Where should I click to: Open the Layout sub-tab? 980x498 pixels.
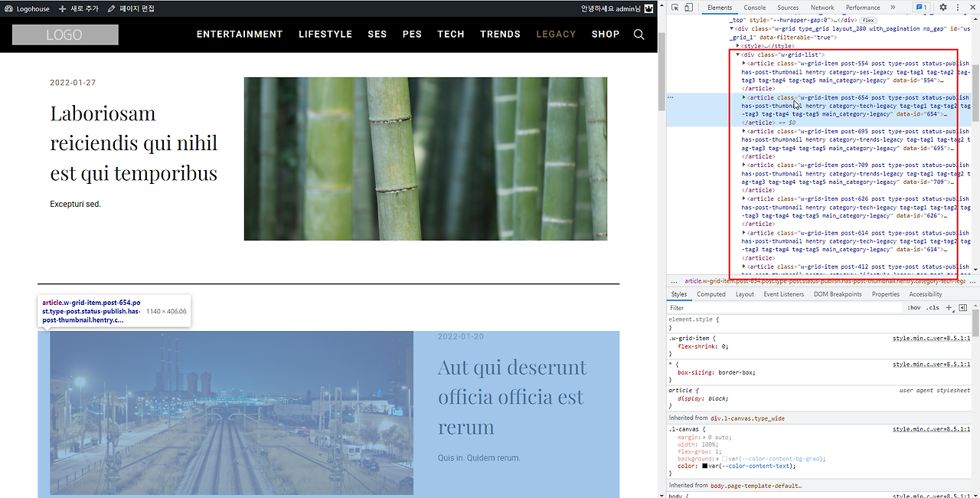(745, 294)
